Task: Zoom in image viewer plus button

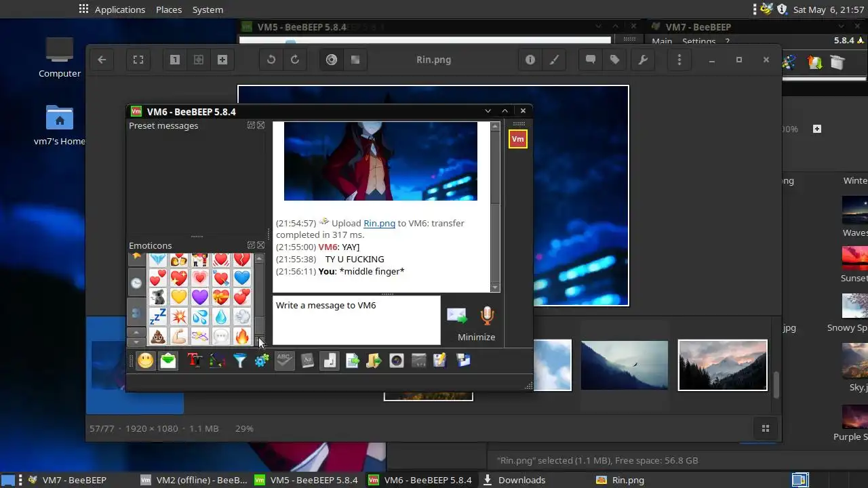Action: tap(222, 60)
